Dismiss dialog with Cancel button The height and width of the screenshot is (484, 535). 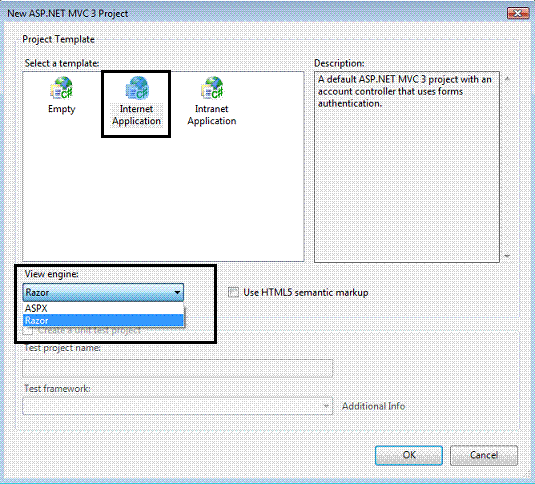pos(484,455)
